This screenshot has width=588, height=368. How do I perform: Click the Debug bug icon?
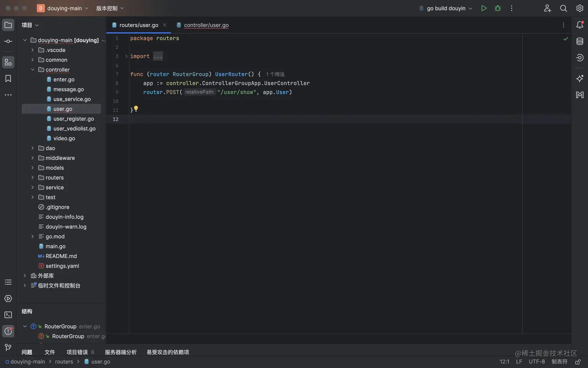point(498,8)
